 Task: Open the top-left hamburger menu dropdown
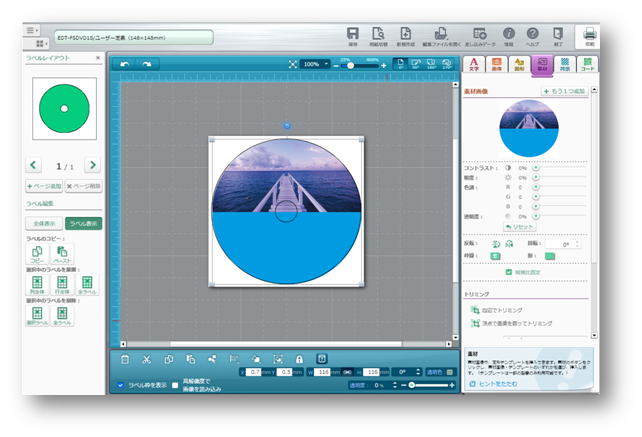32,30
